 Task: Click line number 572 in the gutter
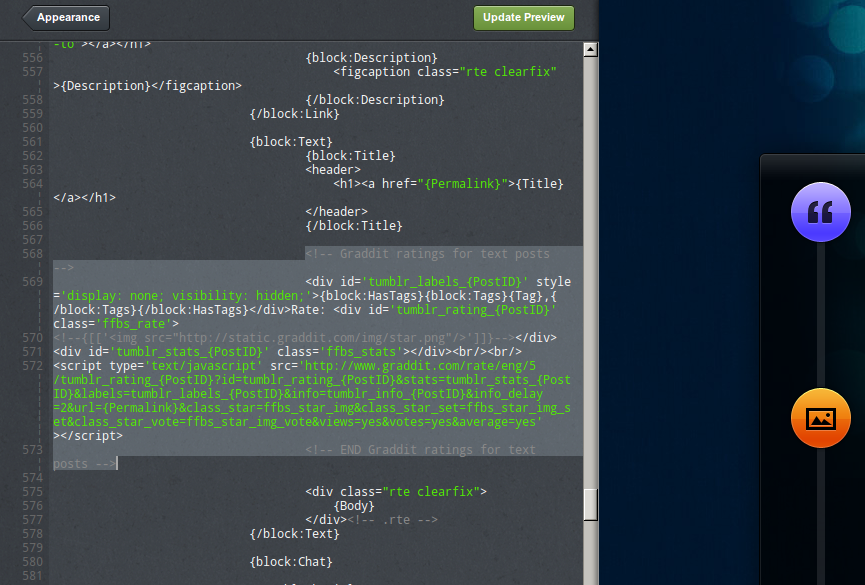point(33,366)
